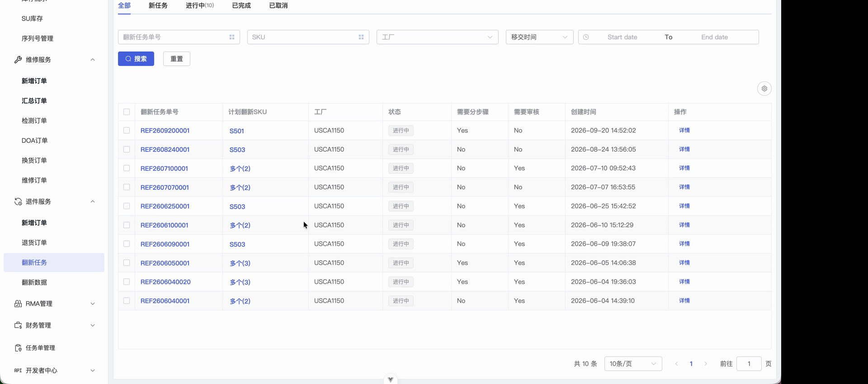Click the grid icon in SKU field

361,37
